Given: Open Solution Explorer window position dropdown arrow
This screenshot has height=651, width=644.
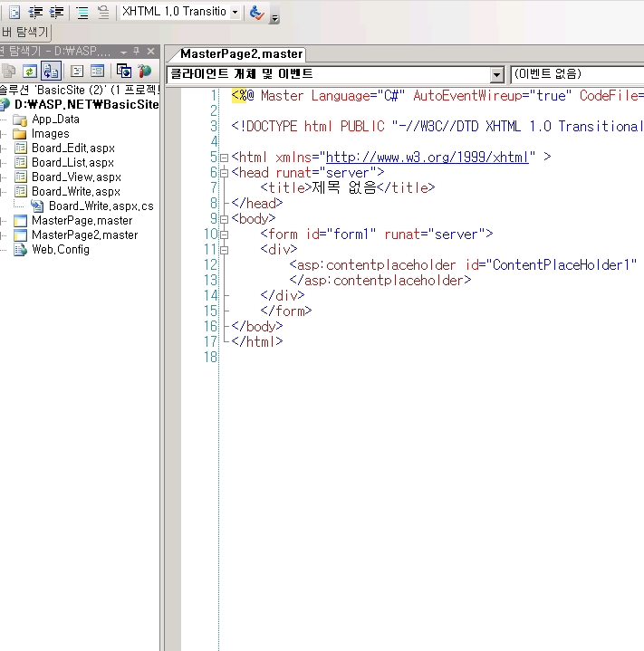Looking at the screenshot, I should (x=123, y=53).
